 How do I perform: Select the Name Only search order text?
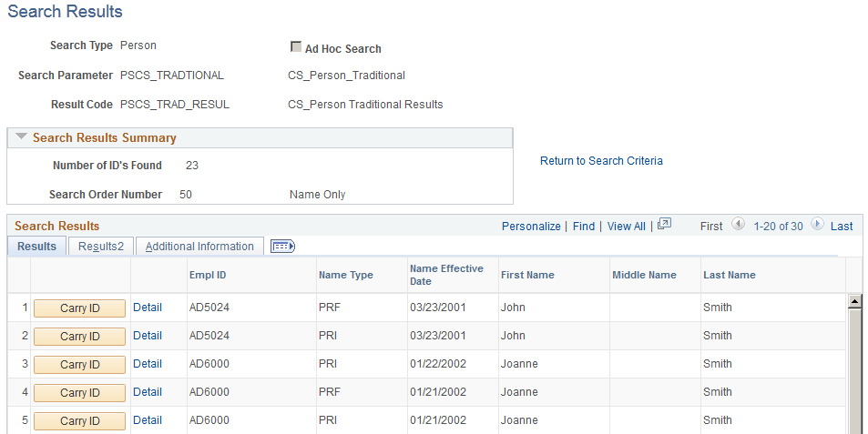point(317,195)
